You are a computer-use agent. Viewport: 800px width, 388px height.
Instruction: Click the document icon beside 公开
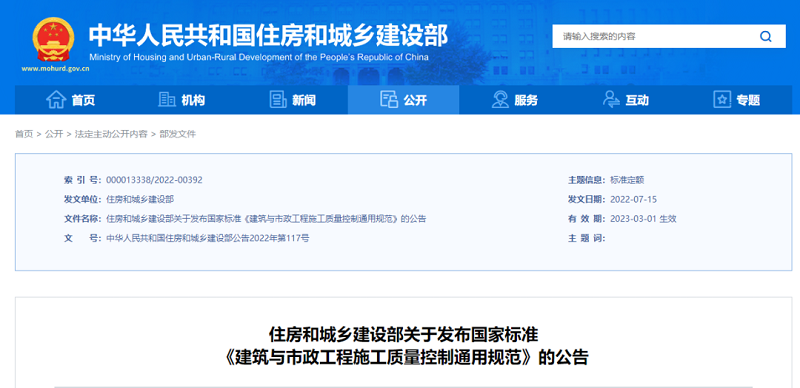(389, 100)
